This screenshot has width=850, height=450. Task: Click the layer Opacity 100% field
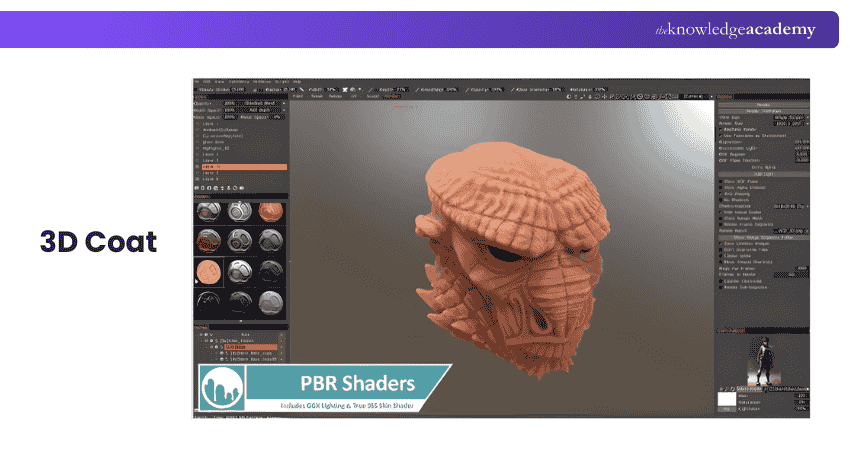tap(230, 103)
